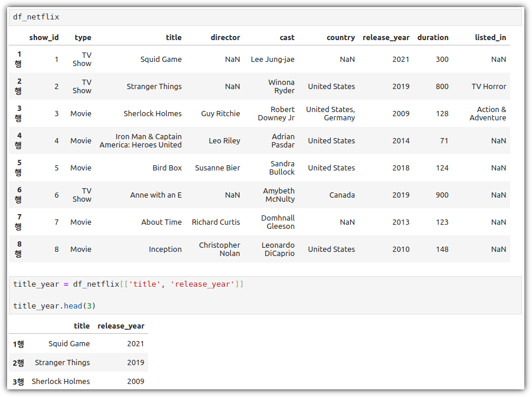
Task: Click the Bird Box title cell
Action: pyautogui.click(x=167, y=168)
